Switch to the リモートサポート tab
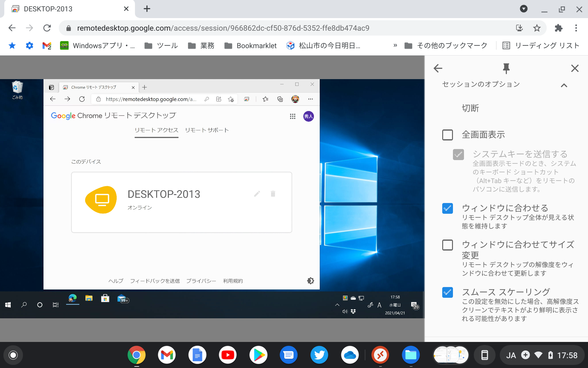 207,130
